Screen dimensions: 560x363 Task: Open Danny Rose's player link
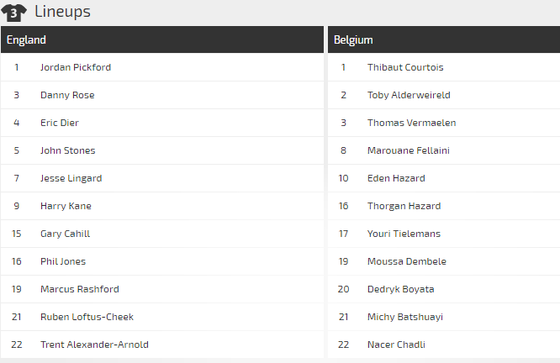[68, 95]
